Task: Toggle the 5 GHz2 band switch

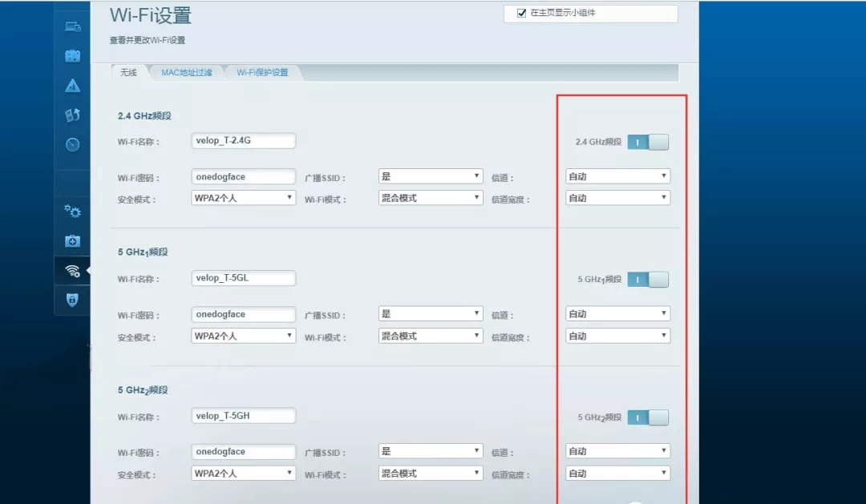Action: click(x=648, y=417)
